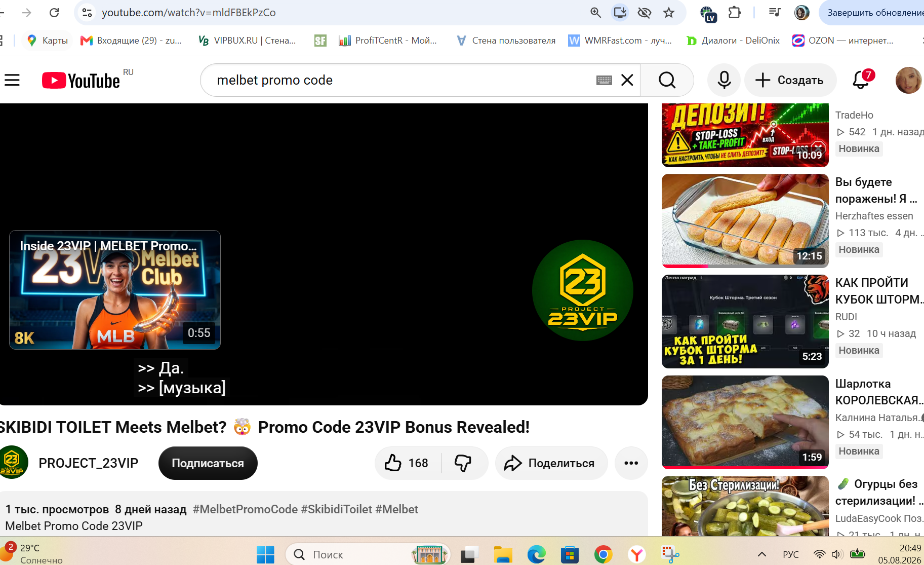Click the taskbar Поиск search box

(368, 554)
